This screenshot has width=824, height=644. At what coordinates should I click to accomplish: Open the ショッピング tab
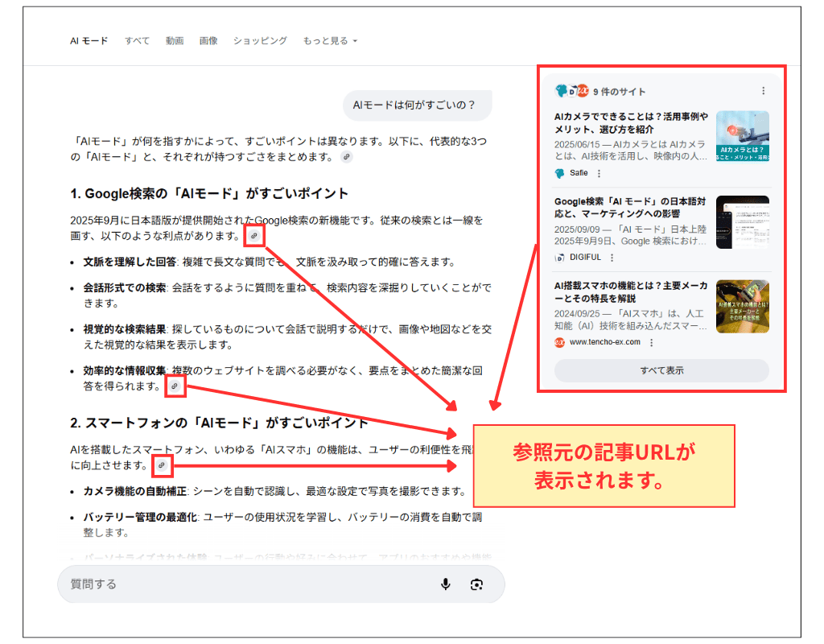point(260,41)
